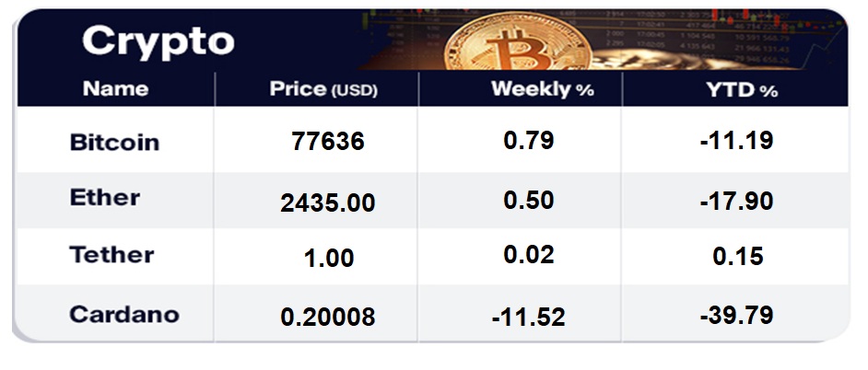This screenshot has width=868, height=370.
Task: Click Bitcoin YTD value -11.19
Action: 737,140
